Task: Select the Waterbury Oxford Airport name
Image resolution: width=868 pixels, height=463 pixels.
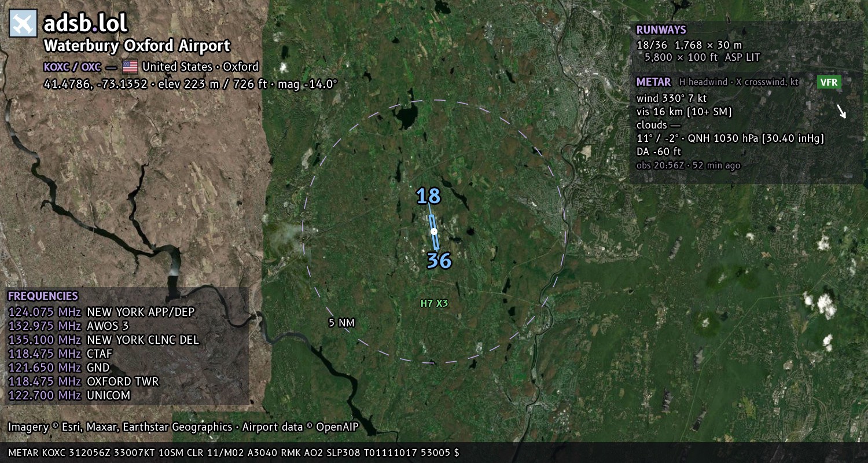Action: [137, 46]
